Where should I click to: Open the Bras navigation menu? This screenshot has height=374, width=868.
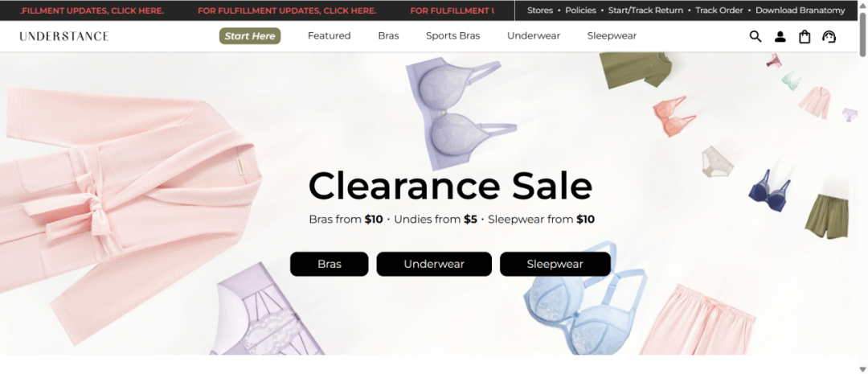tap(389, 36)
